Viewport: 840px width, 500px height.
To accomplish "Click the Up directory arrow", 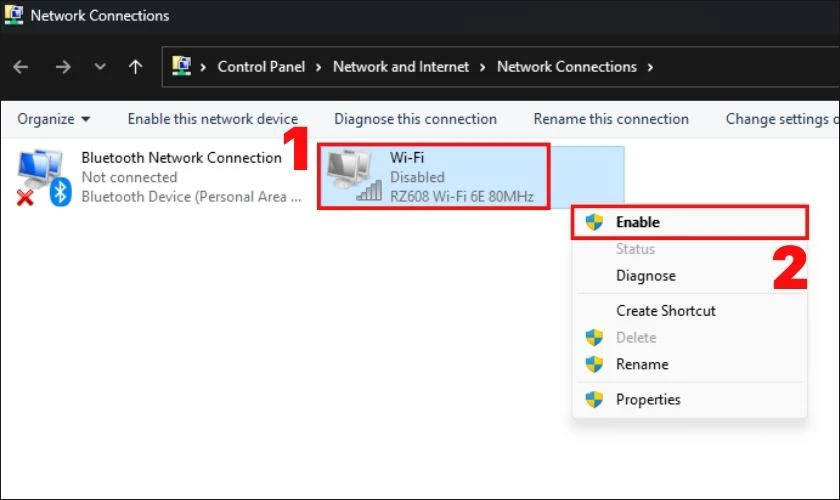I will (x=136, y=67).
